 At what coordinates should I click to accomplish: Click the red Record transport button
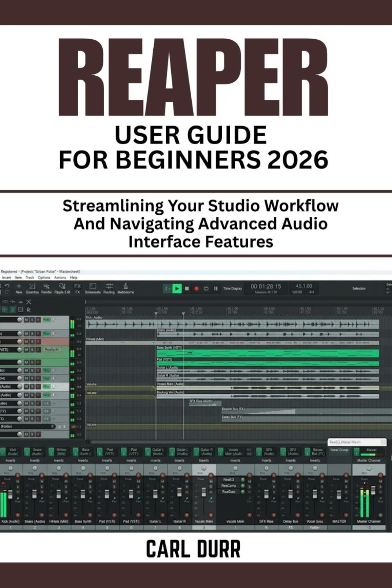tap(196, 289)
